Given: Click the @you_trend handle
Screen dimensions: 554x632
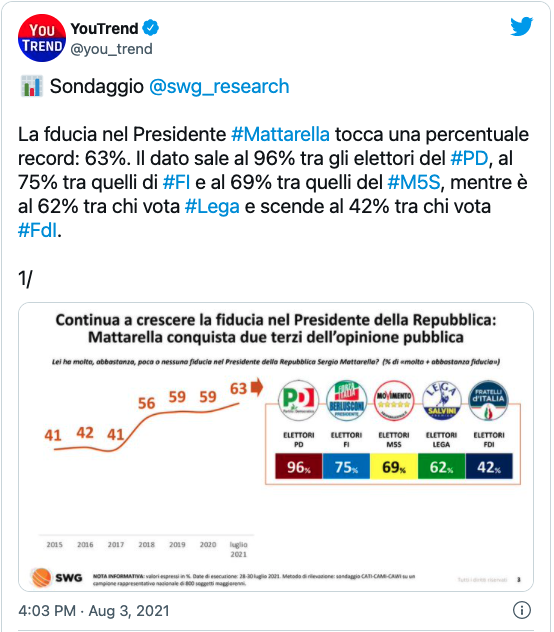Looking at the screenshot, I should (x=112, y=49).
